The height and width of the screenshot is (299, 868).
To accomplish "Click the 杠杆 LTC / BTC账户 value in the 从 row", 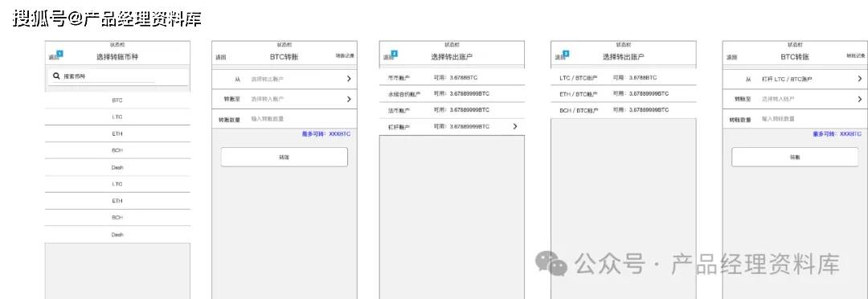I will (x=787, y=80).
